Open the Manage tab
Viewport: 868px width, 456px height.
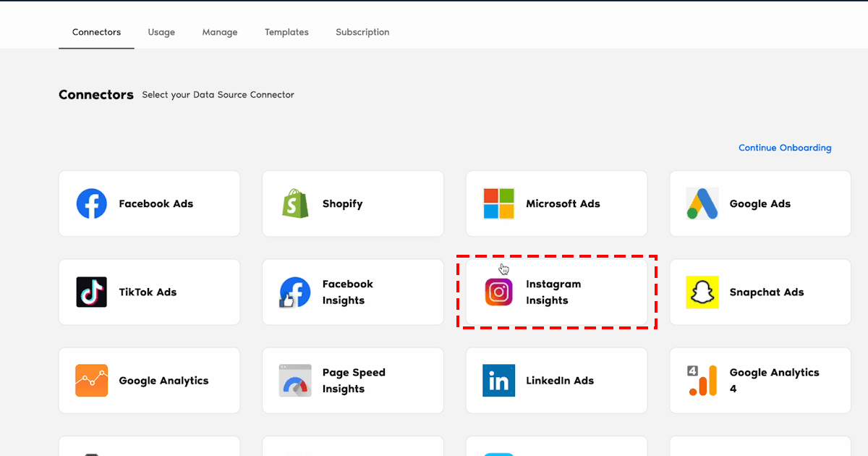[220, 33]
